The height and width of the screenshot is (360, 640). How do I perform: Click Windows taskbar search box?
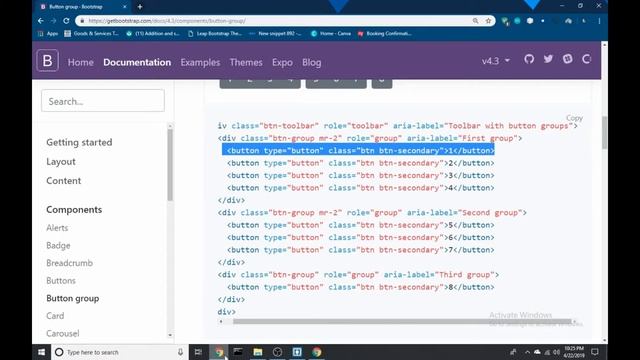coord(119,352)
